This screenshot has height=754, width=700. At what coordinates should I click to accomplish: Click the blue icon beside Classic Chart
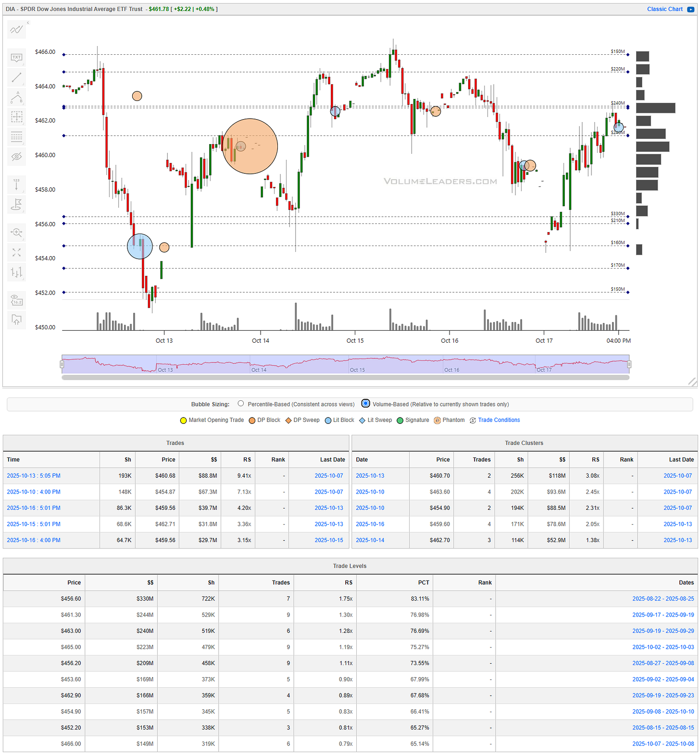tap(691, 9)
